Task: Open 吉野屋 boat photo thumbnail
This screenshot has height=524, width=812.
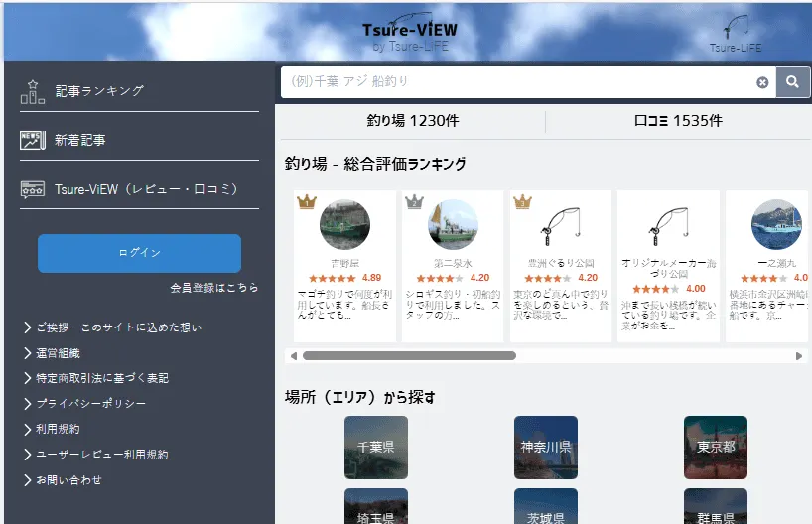Action: coord(344,224)
